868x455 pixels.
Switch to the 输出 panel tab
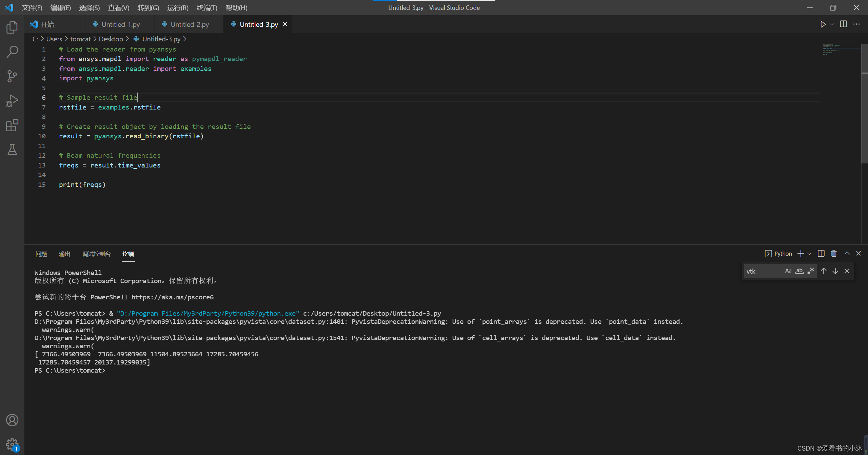[64, 254]
